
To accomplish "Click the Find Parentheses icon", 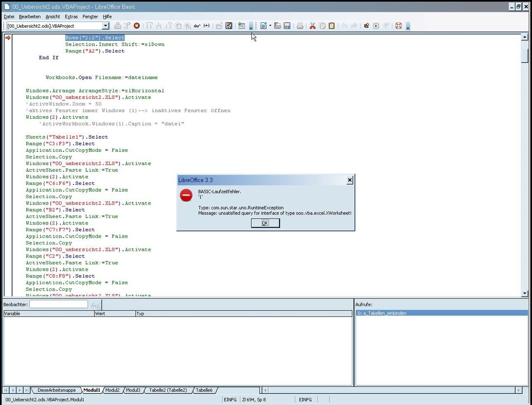I will [207, 26].
